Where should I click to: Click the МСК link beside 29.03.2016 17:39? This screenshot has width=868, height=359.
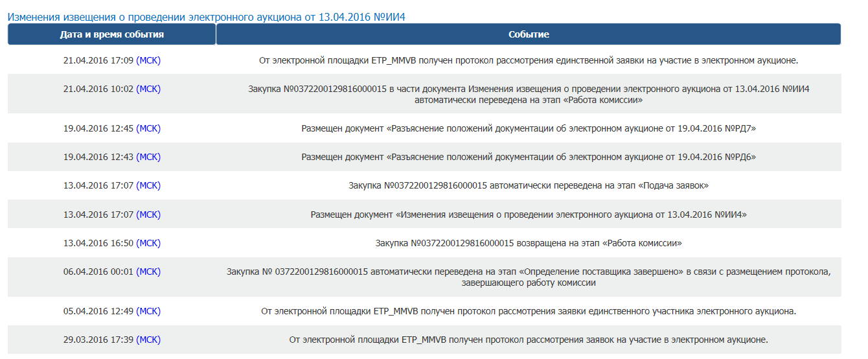148,340
